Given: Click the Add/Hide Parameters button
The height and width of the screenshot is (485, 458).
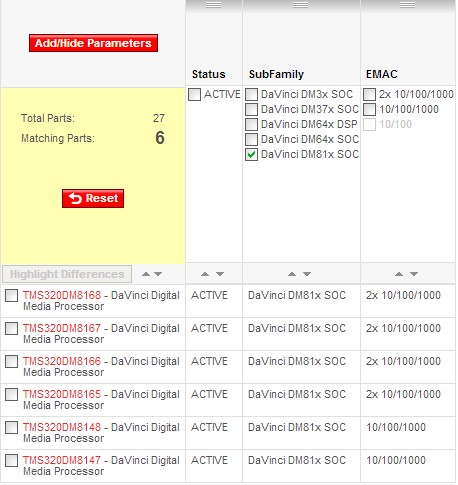Looking at the screenshot, I should coord(93,43).
